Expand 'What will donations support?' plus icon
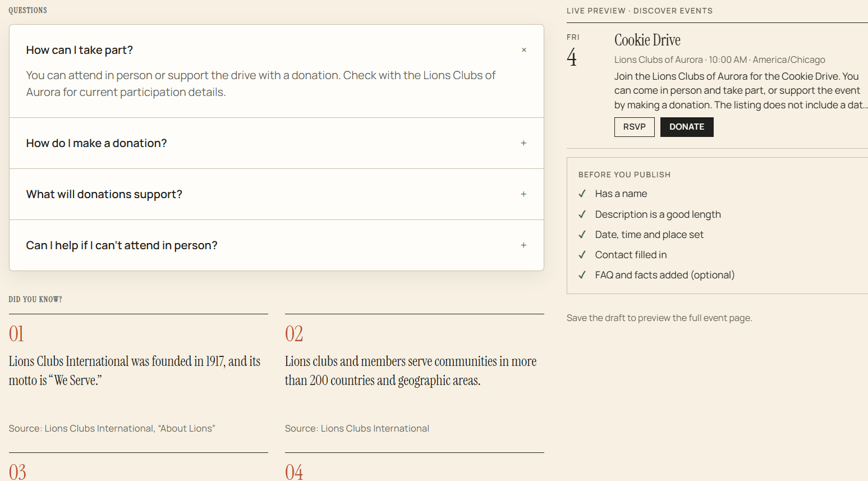Screen dimensions: 868x481 click(523, 194)
